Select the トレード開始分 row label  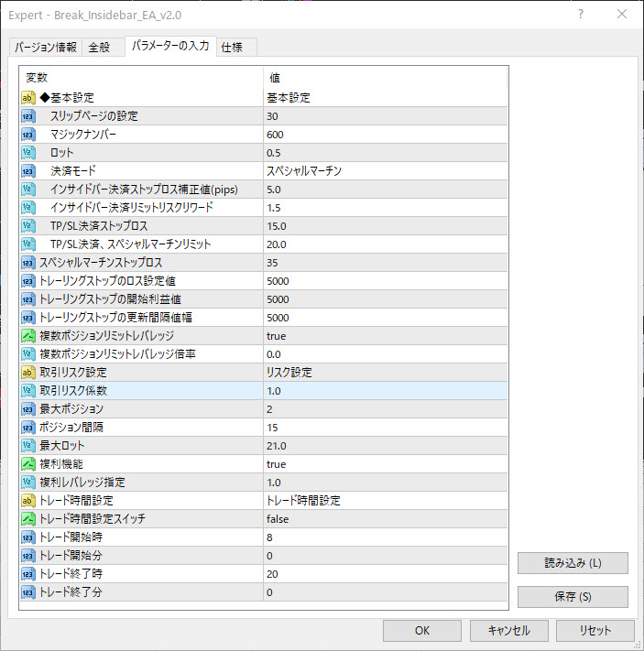(71, 556)
